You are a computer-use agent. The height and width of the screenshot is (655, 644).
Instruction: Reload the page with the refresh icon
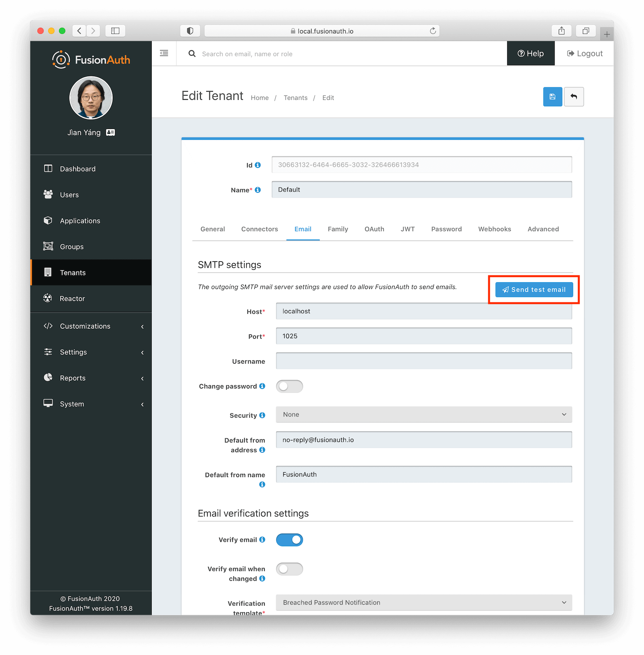(x=433, y=31)
